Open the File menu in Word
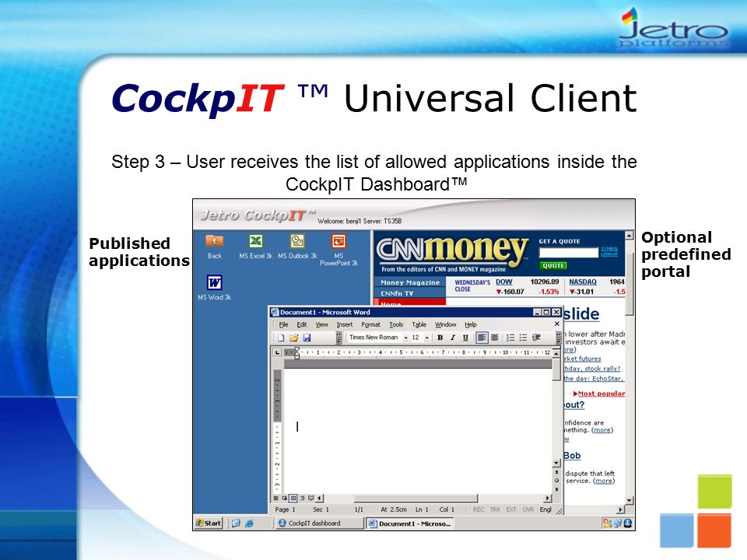Viewport: 747px width, 560px height. [x=283, y=324]
